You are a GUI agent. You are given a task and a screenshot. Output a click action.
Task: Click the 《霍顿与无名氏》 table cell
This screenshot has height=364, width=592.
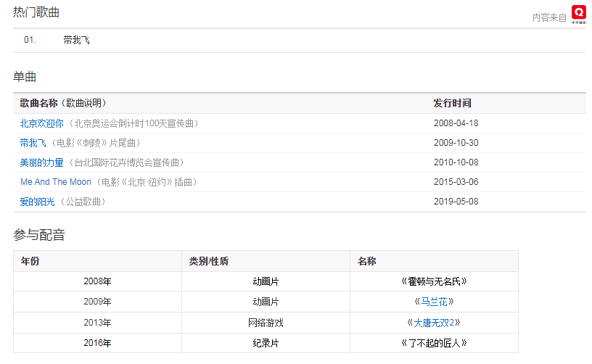[x=434, y=281]
